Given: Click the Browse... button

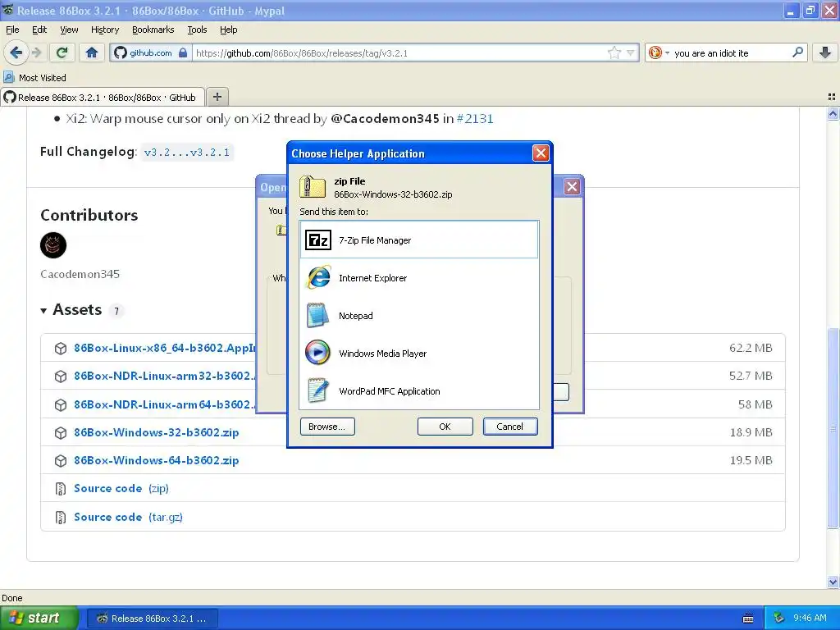Looking at the screenshot, I should tap(327, 427).
